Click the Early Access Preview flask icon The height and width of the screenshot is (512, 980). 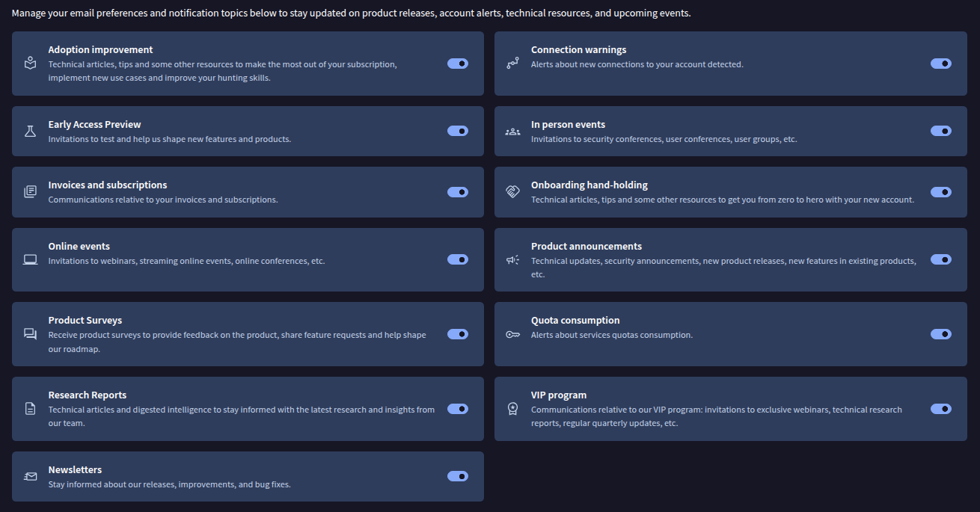coord(30,131)
